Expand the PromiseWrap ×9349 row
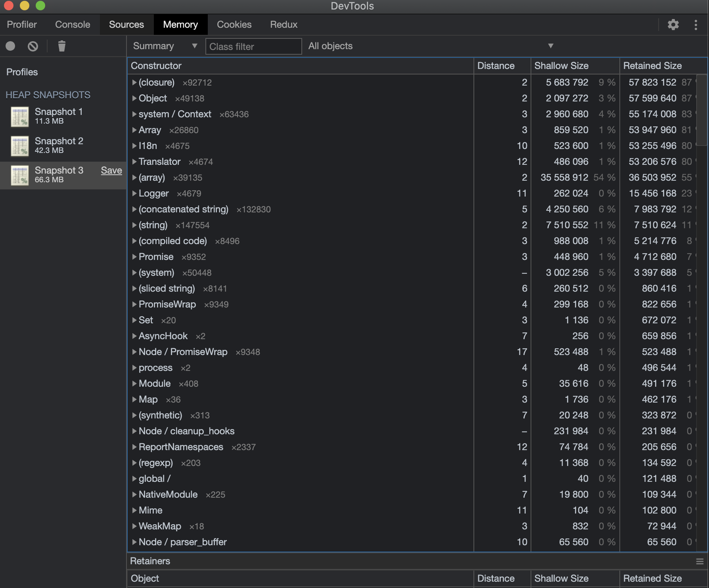709x588 pixels. click(134, 304)
